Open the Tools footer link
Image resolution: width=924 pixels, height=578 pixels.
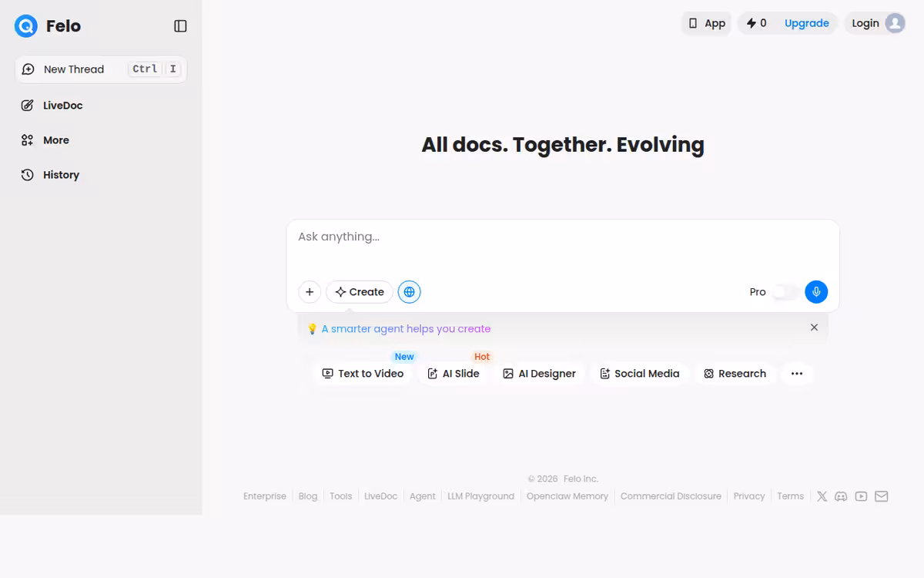(341, 496)
